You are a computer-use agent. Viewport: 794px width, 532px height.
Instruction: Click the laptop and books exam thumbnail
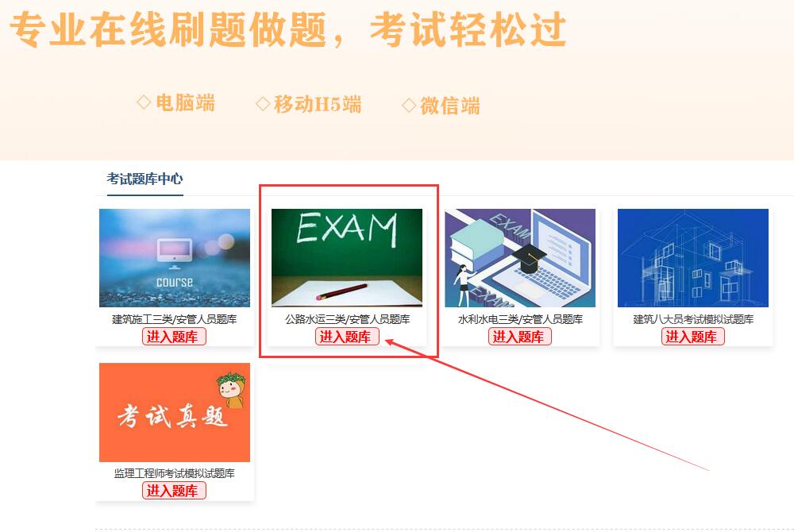(x=520, y=258)
